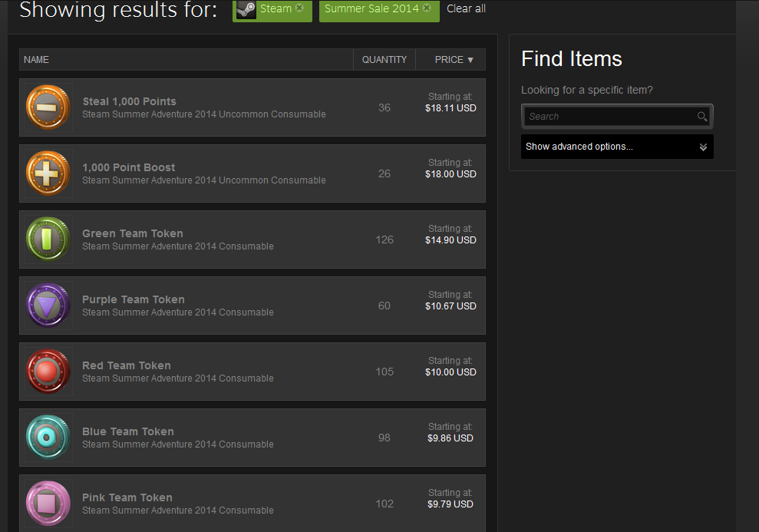
Task: Click the Blue Team Token icon
Action: click(x=48, y=438)
